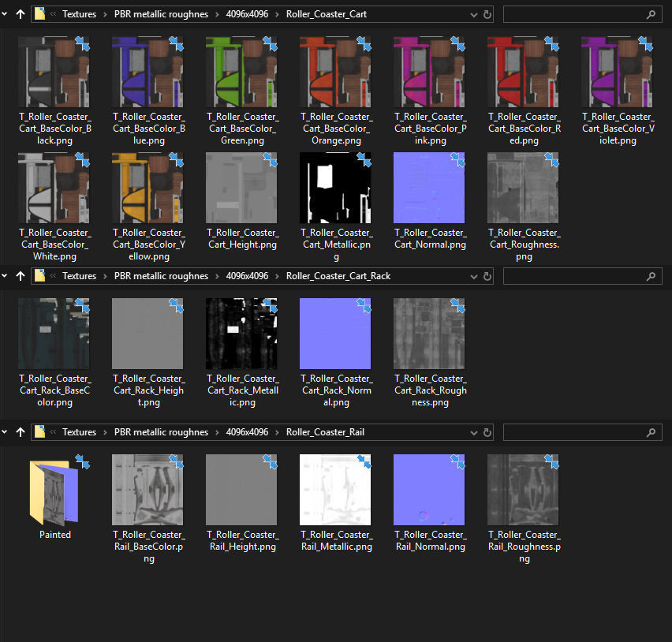Select T_Roller_Coaster_Cart_Rack_Roughness.png thumbnail

point(429,334)
